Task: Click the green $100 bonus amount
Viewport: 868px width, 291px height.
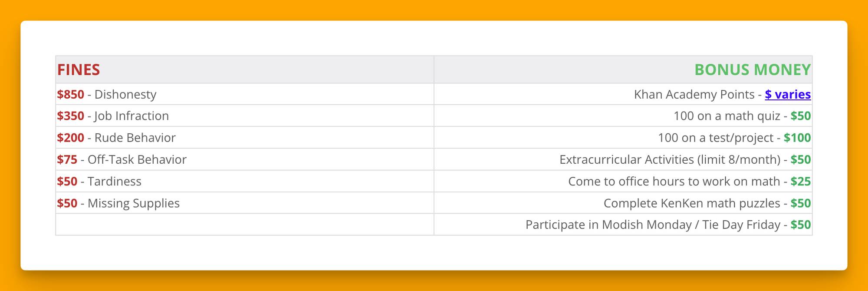Action: coord(797,138)
